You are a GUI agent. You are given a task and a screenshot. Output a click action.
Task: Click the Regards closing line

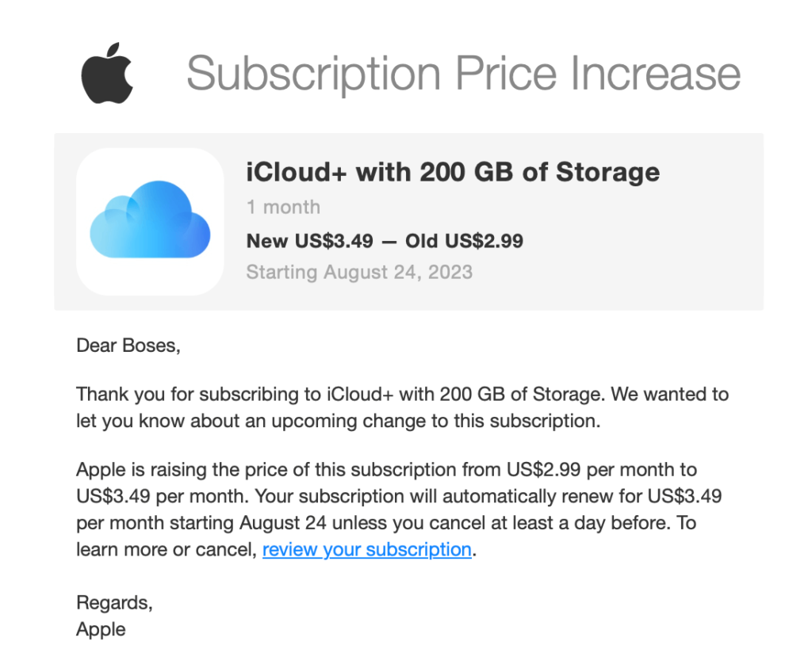pos(114,603)
